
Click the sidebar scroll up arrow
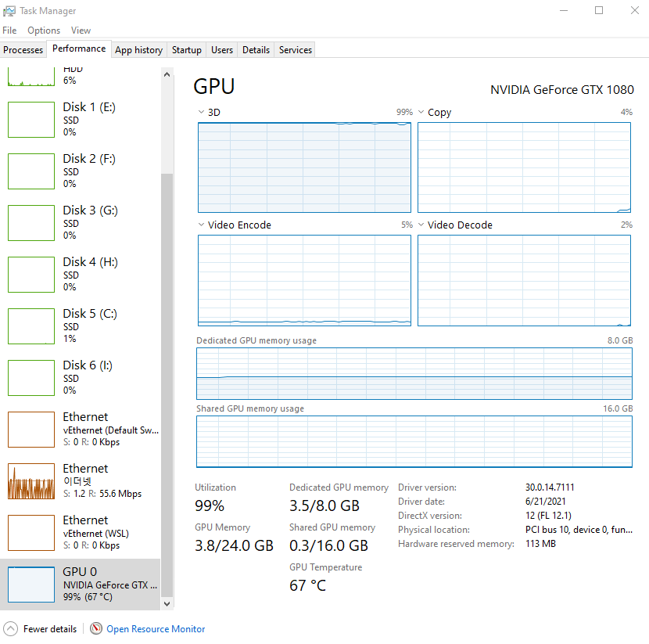pyautogui.click(x=167, y=74)
